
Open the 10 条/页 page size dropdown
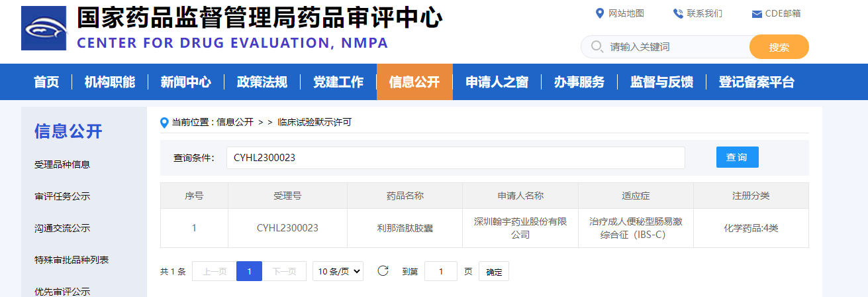[x=338, y=271]
